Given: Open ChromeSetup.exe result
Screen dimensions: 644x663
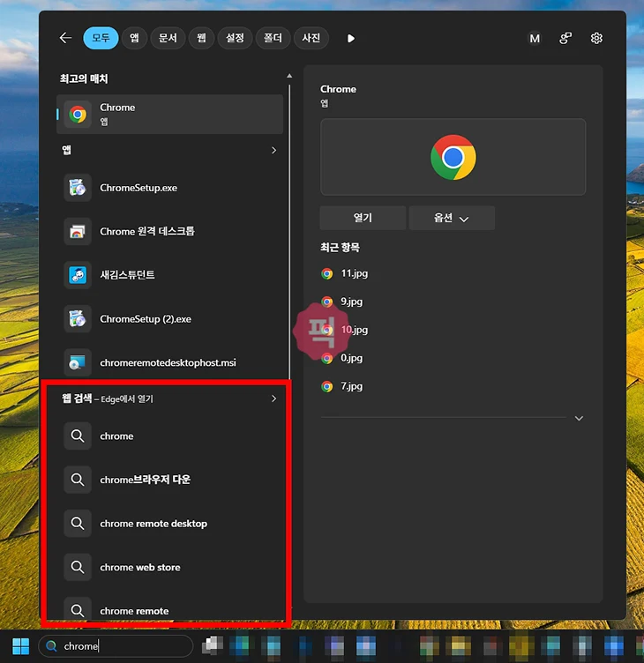Looking at the screenshot, I should pyautogui.click(x=169, y=188).
